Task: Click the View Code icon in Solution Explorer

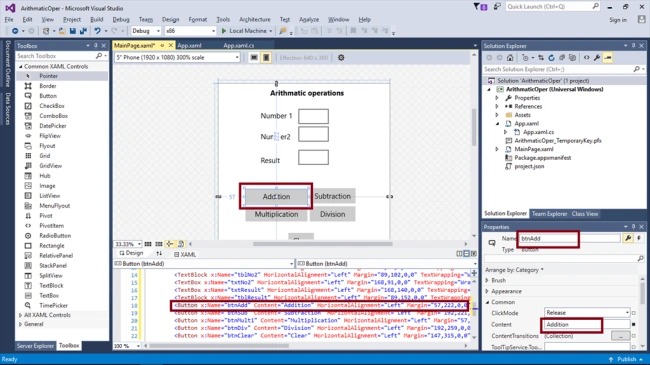Action: [586, 58]
